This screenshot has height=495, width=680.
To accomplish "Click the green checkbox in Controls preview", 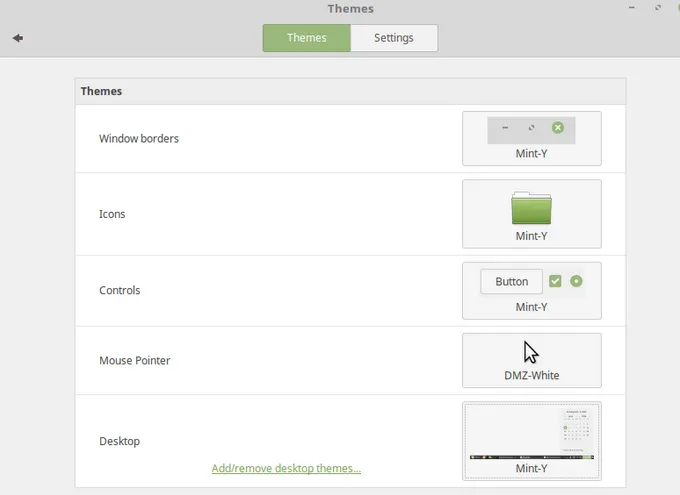I will click(555, 281).
